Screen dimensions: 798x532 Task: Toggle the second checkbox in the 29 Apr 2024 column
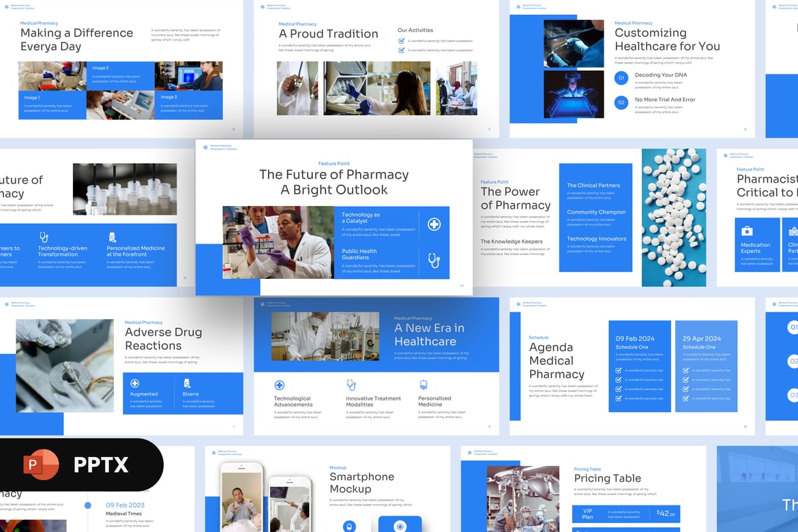pos(685,380)
